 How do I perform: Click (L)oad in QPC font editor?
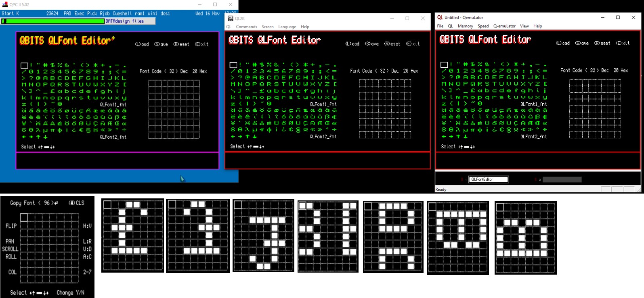pyautogui.click(x=142, y=44)
